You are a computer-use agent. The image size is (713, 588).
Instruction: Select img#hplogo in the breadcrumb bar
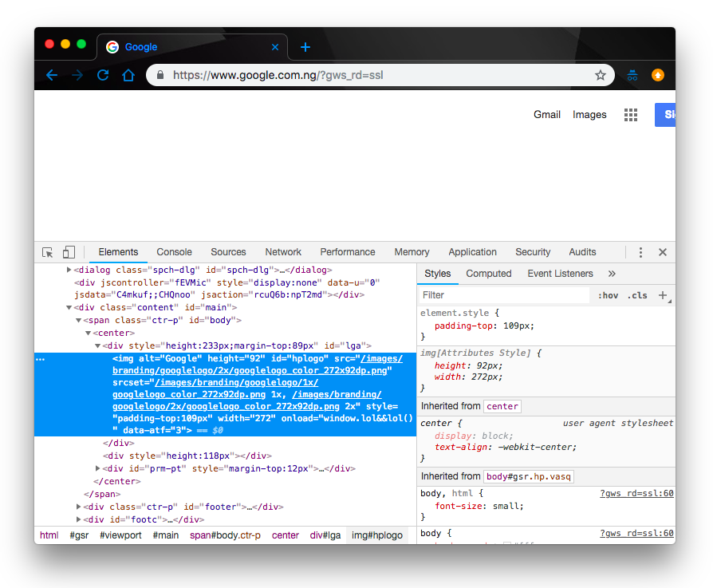(377, 535)
